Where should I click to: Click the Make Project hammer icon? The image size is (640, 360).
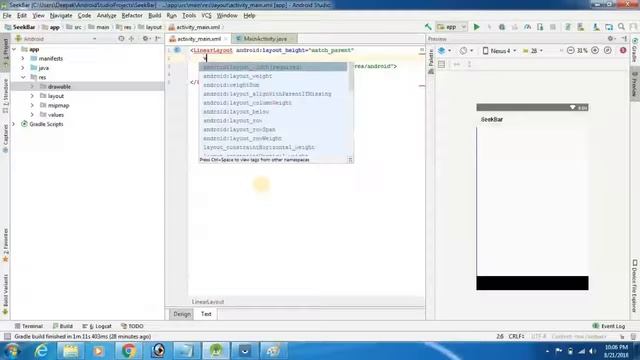(428, 27)
